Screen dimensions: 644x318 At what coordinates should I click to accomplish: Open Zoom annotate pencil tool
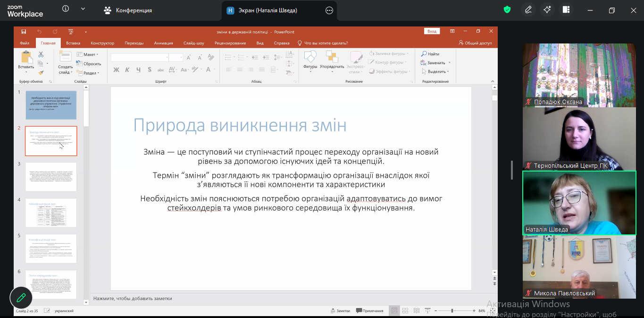click(528, 10)
